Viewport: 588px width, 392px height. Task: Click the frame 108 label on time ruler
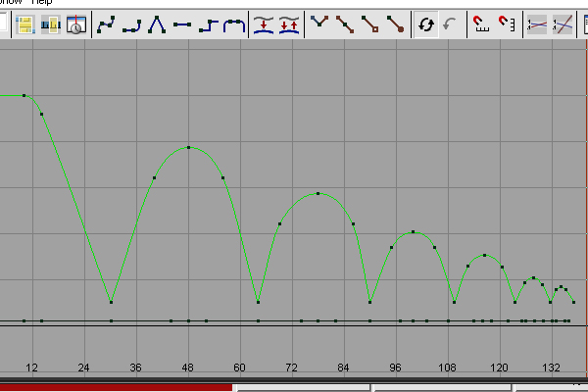click(447, 367)
